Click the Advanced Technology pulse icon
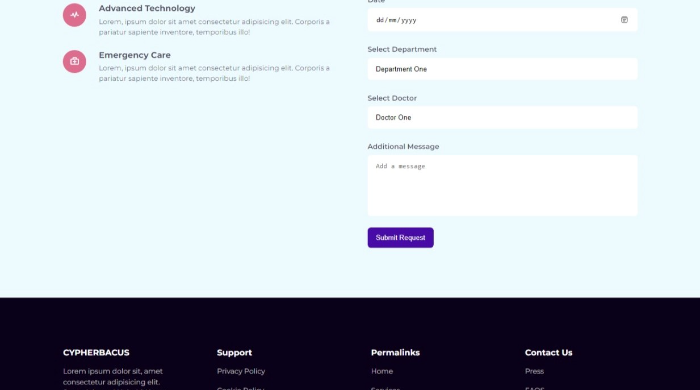The width and height of the screenshot is (700, 390). (75, 15)
